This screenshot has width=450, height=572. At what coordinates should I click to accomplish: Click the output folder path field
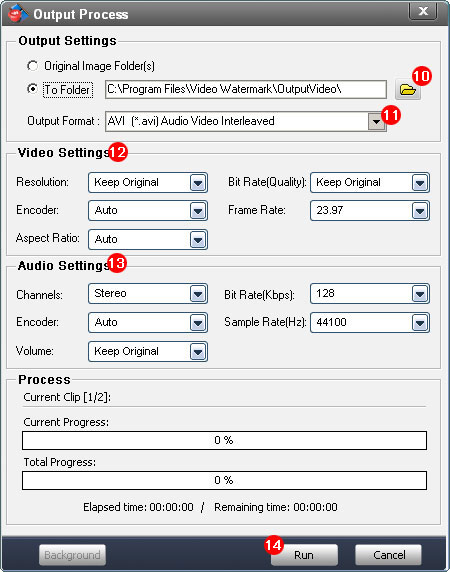[x=246, y=89]
